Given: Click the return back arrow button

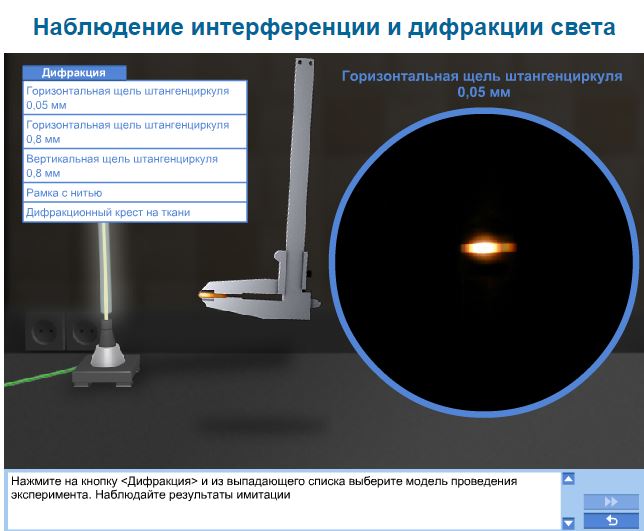Looking at the screenshot, I should tap(611, 521).
